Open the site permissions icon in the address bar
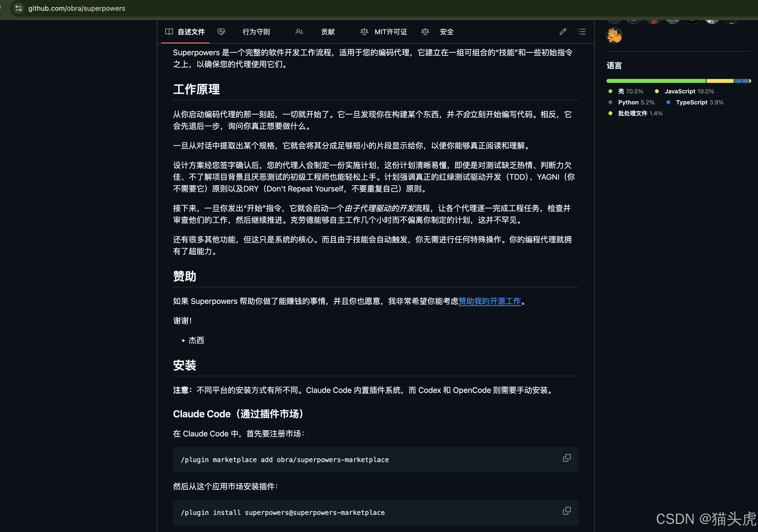The width and height of the screenshot is (758, 532). point(18,8)
